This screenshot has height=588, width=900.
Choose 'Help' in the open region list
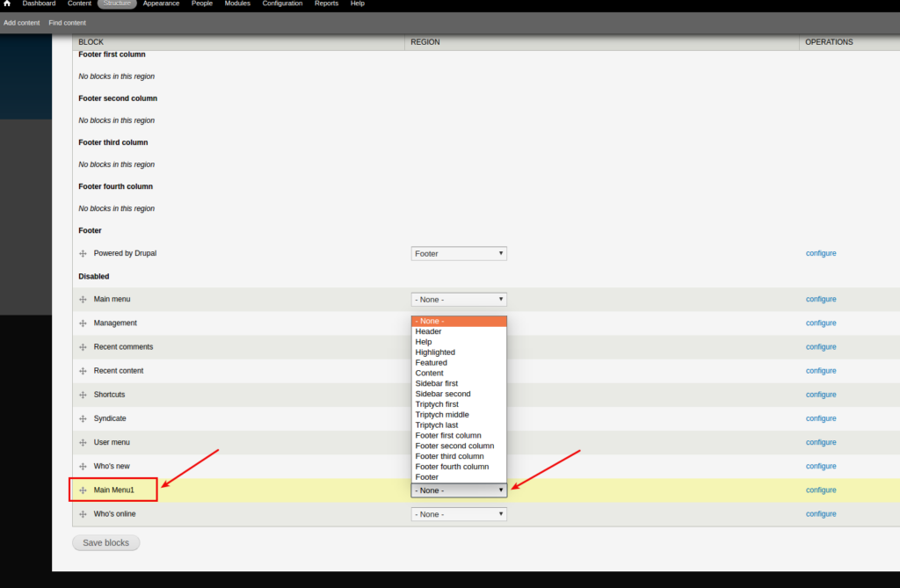(459, 342)
